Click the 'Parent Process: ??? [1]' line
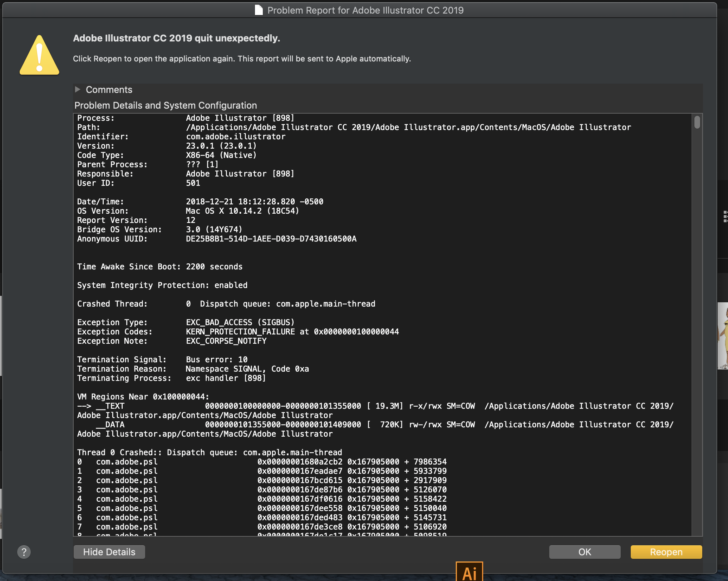728x581 pixels. click(148, 164)
